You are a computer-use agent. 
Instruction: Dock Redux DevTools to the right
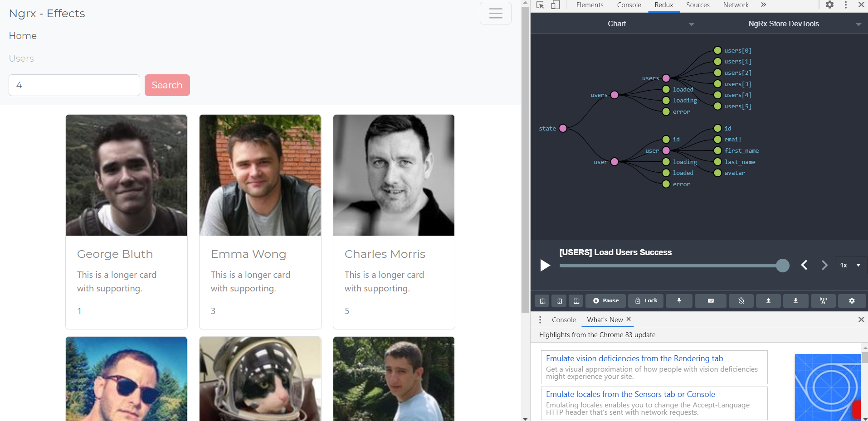559,301
